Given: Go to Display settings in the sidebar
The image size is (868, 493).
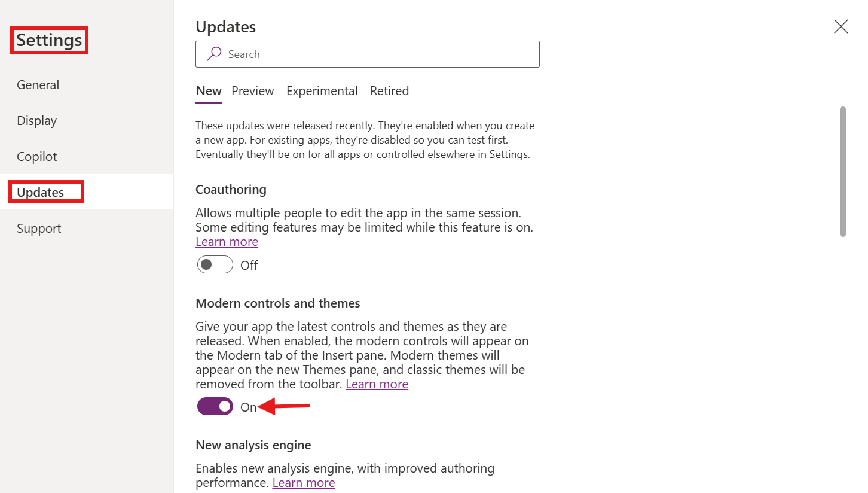Looking at the screenshot, I should point(36,121).
